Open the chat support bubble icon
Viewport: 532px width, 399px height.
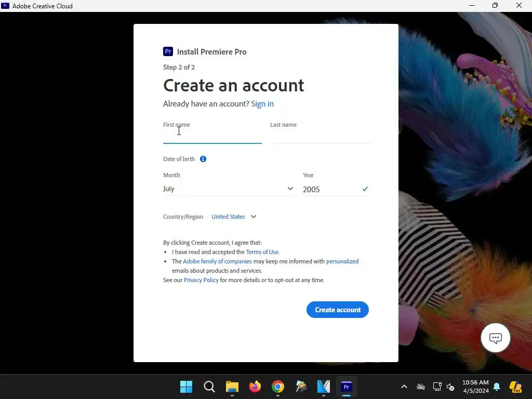click(495, 338)
